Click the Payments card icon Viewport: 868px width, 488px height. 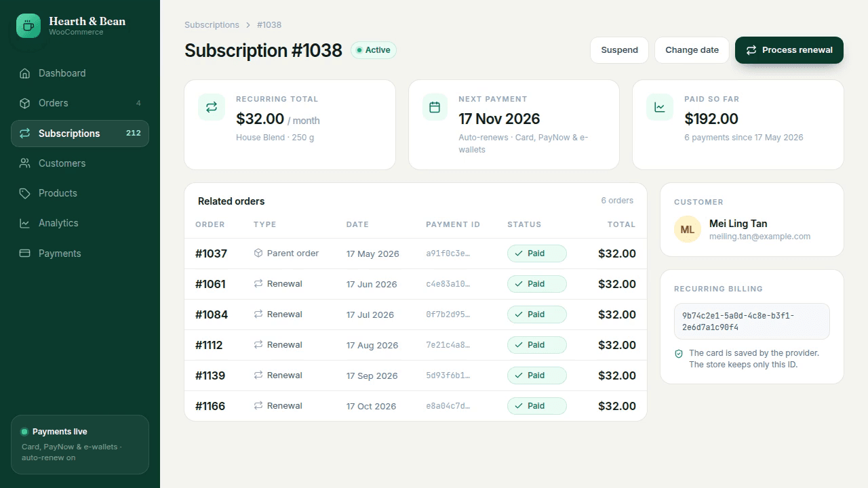[25, 253]
